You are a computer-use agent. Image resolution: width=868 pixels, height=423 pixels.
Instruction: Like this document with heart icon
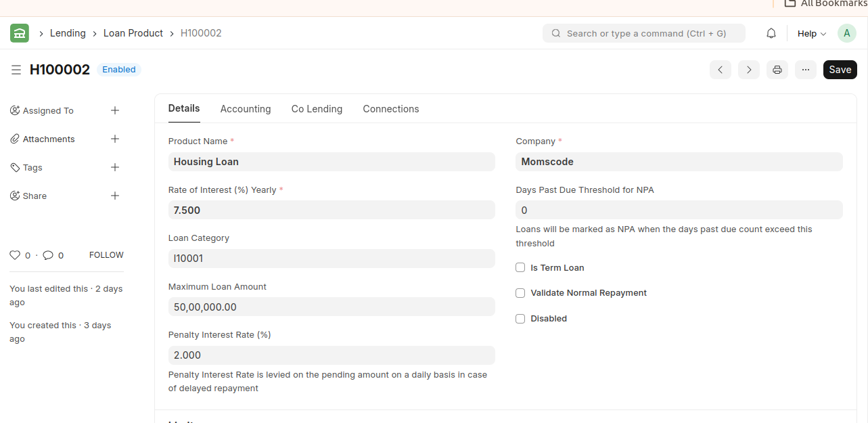(15, 255)
